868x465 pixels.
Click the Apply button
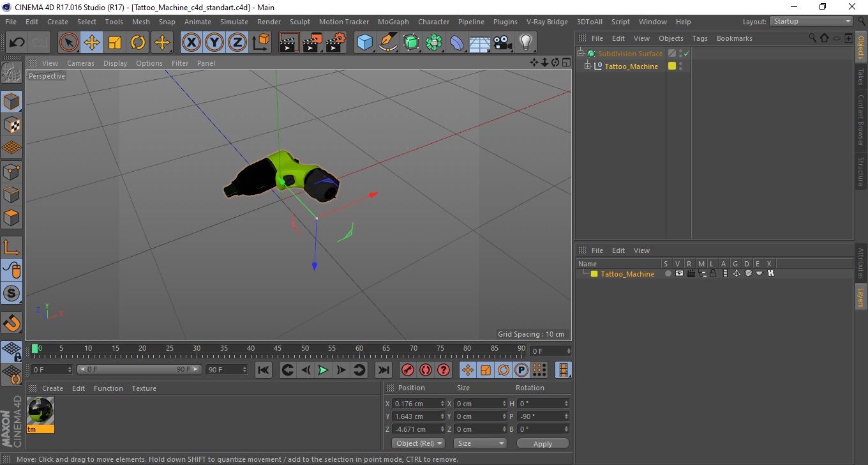coord(542,444)
